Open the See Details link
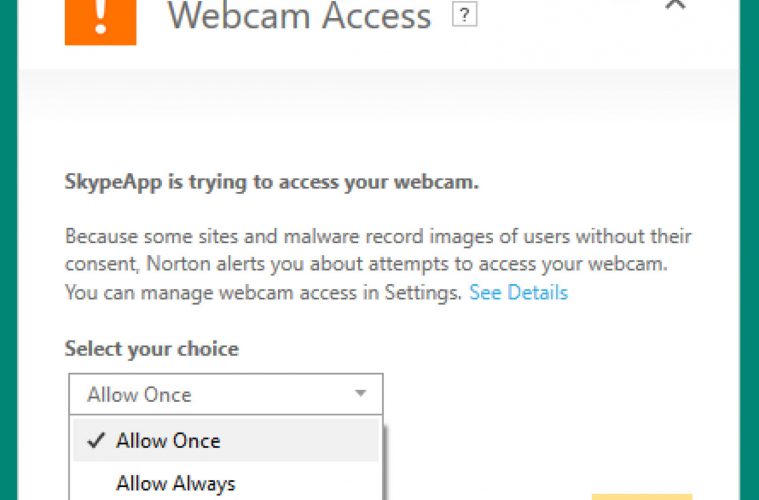This screenshot has height=500, width=759. click(518, 292)
